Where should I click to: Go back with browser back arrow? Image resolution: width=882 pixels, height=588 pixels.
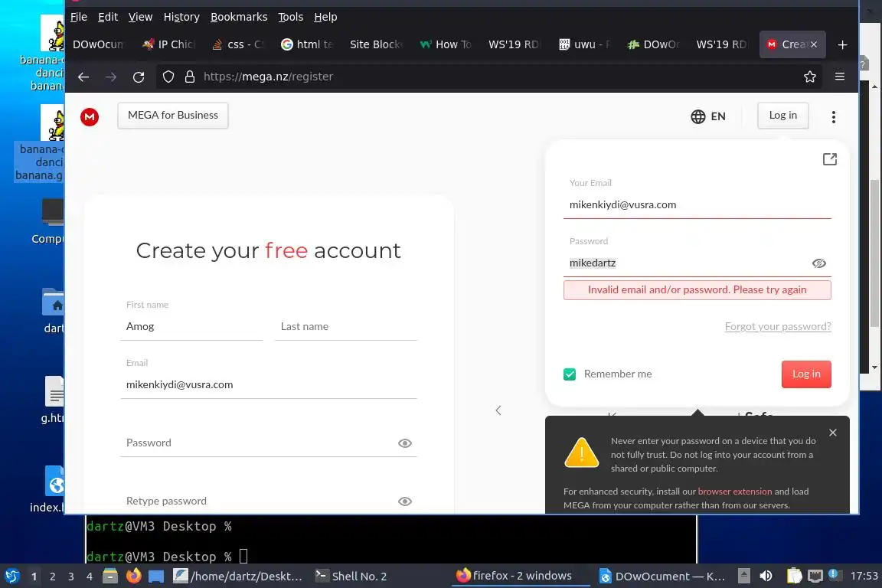pyautogui.click(x=83, y=77)
